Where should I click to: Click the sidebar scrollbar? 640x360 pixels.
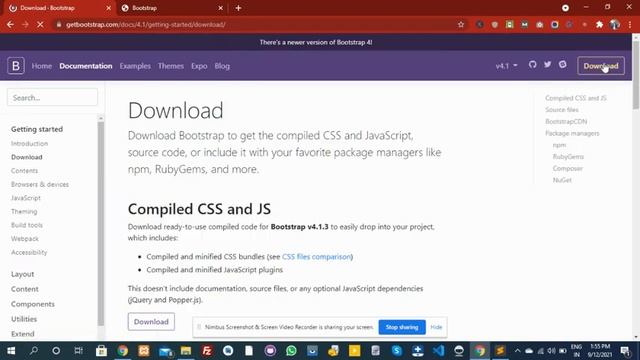[101, 224]
